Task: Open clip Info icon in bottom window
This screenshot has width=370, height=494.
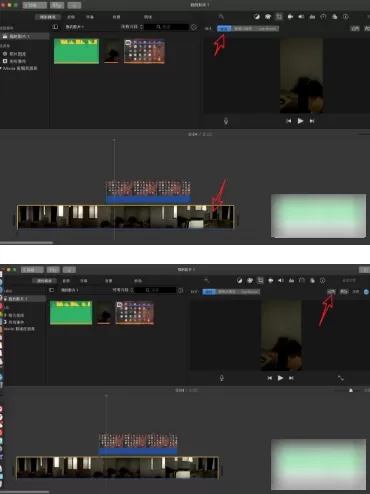Action: [322, 280]
